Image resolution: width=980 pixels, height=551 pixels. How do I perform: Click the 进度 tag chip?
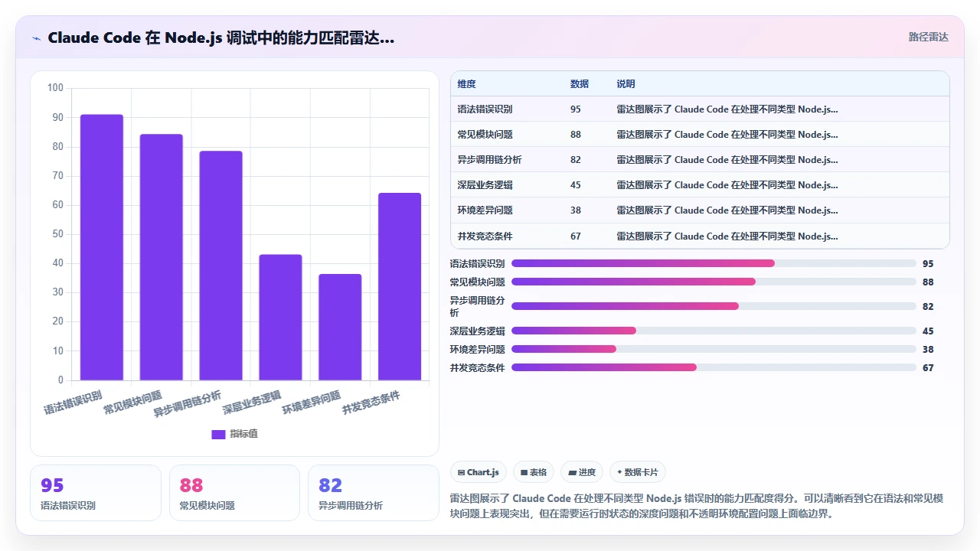coord(581,472)
